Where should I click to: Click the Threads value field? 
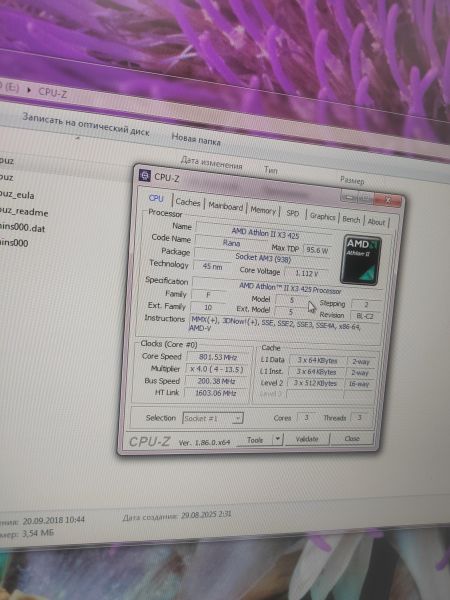pyautogui.click(x=359, y=417)
